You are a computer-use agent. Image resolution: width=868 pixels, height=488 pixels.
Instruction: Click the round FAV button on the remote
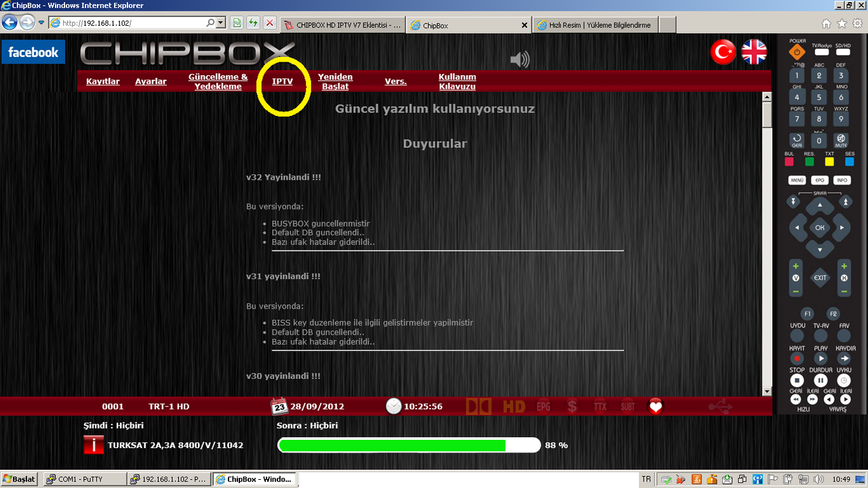[844, 335]
